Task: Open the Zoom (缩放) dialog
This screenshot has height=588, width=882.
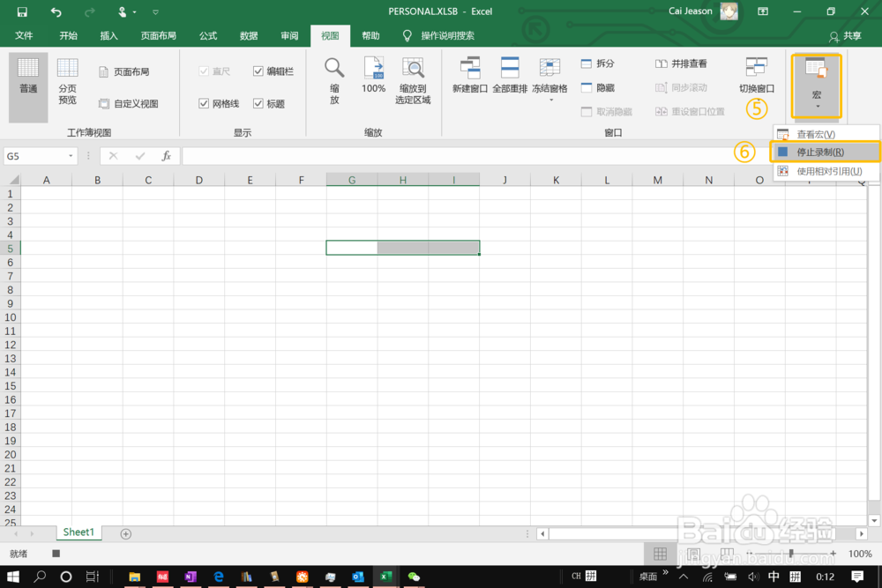Action: click(334, 81)
